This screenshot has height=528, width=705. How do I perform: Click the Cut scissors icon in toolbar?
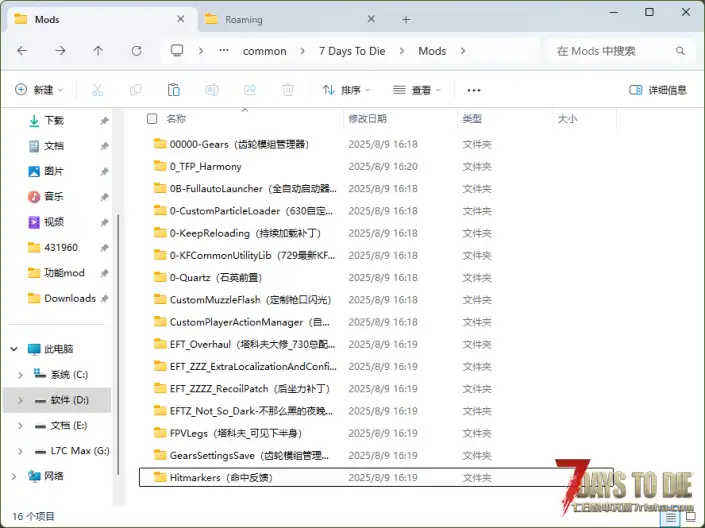[97, 90]
